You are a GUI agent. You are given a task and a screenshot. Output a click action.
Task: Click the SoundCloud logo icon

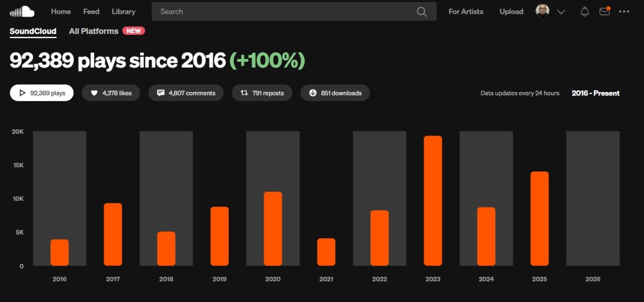click(x=22, y=11)
